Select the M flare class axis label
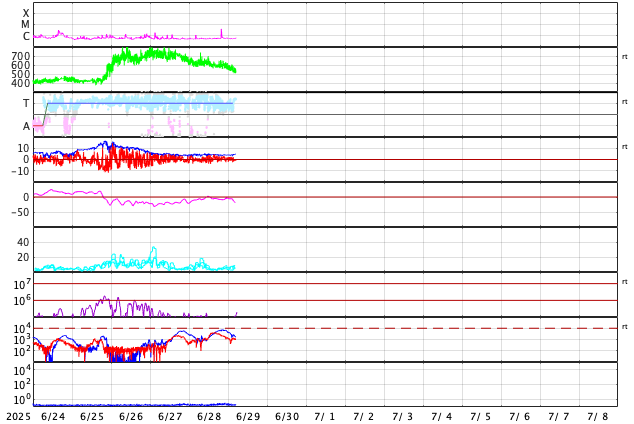Screen dimensions: 634x424 point(25,25)
